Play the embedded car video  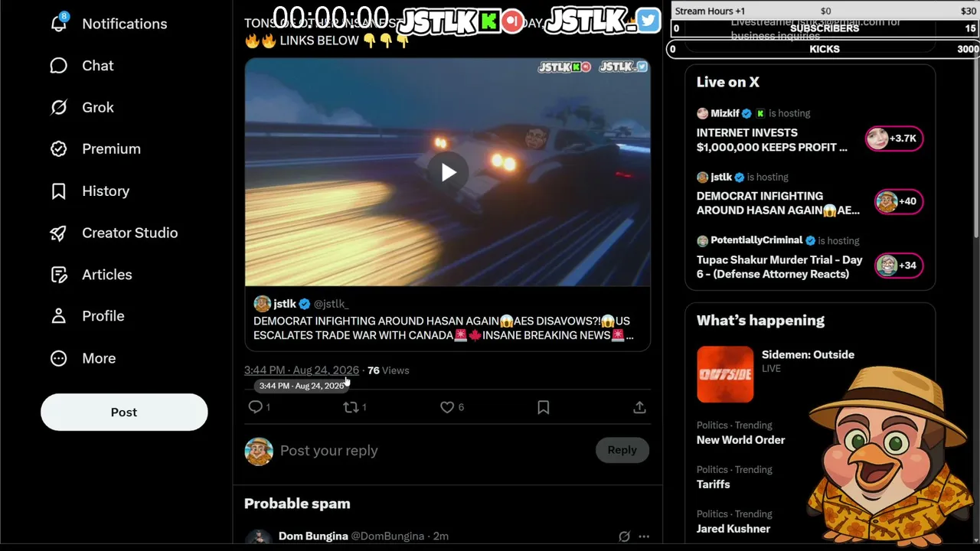coord(448,172)
